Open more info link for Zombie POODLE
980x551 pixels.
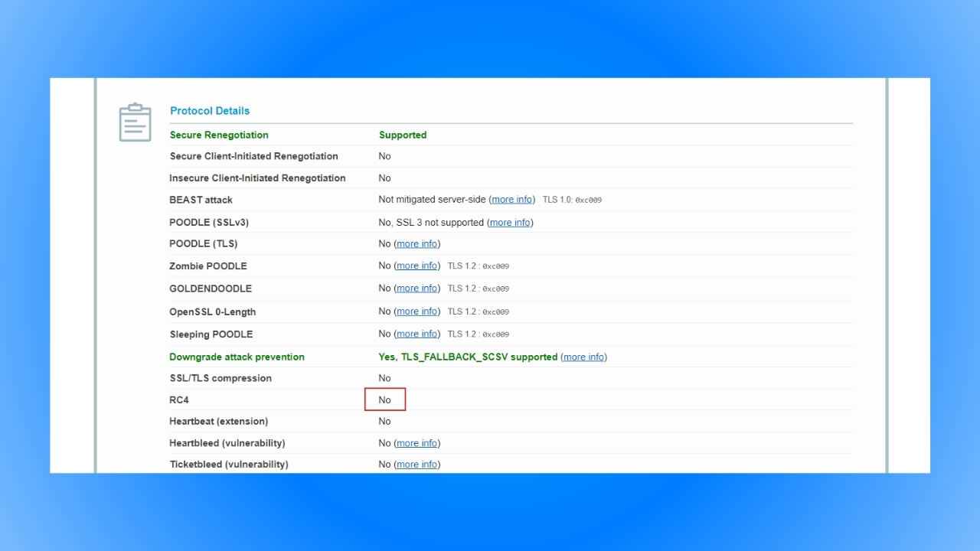pyautogui.click(x=417, y=266)
